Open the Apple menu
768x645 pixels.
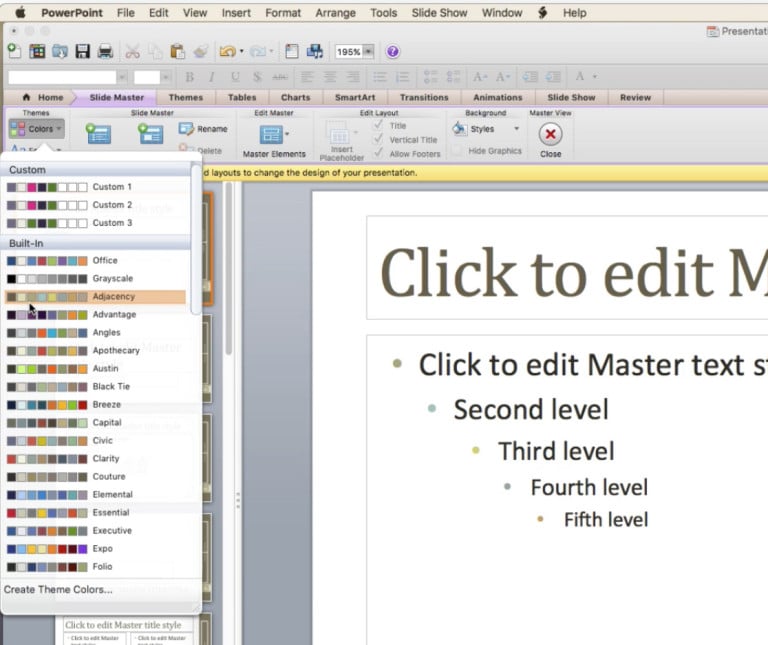tap(20, 13)
